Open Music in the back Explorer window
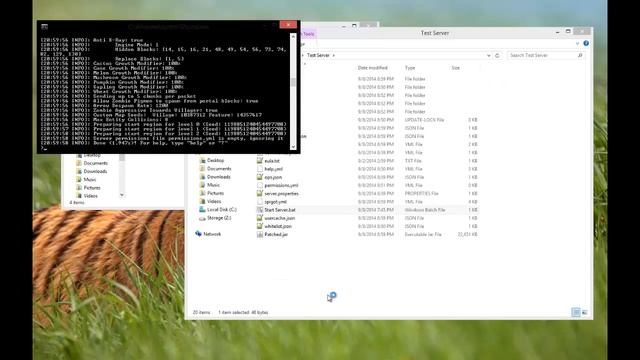This screenshot has width=640, height=360. (x=89, y=180)
